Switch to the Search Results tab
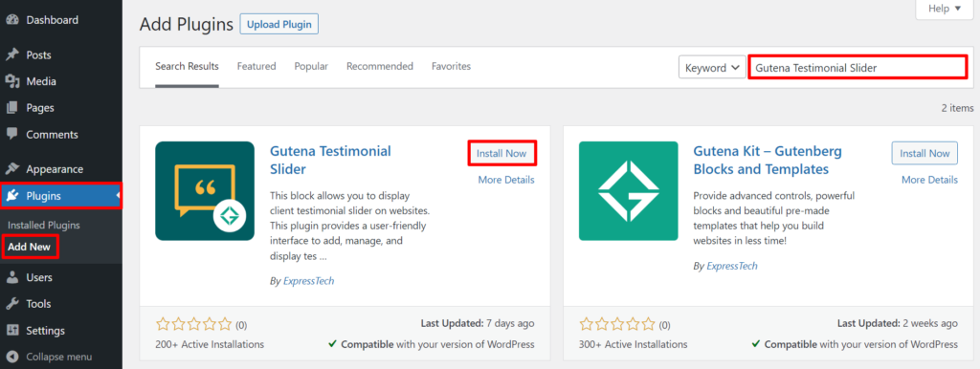The width and height of the screenshot is (980, 369). [x=187, y=66]
